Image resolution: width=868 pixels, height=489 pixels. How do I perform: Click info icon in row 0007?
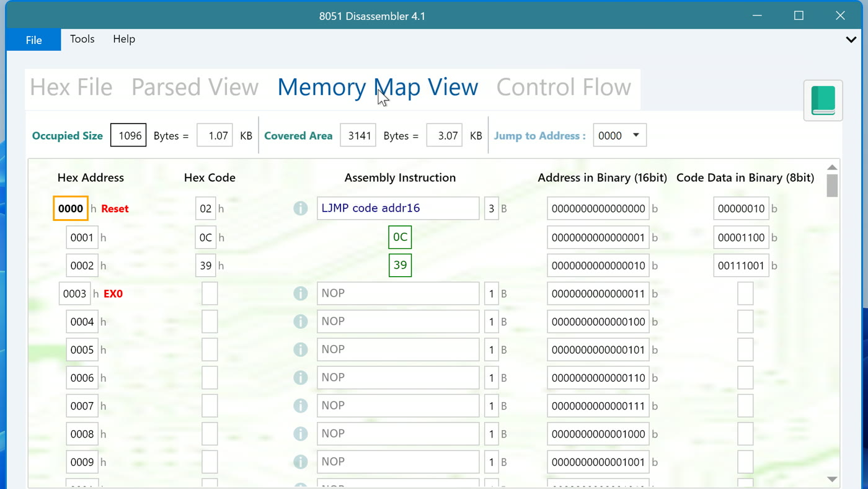(301, 406)
